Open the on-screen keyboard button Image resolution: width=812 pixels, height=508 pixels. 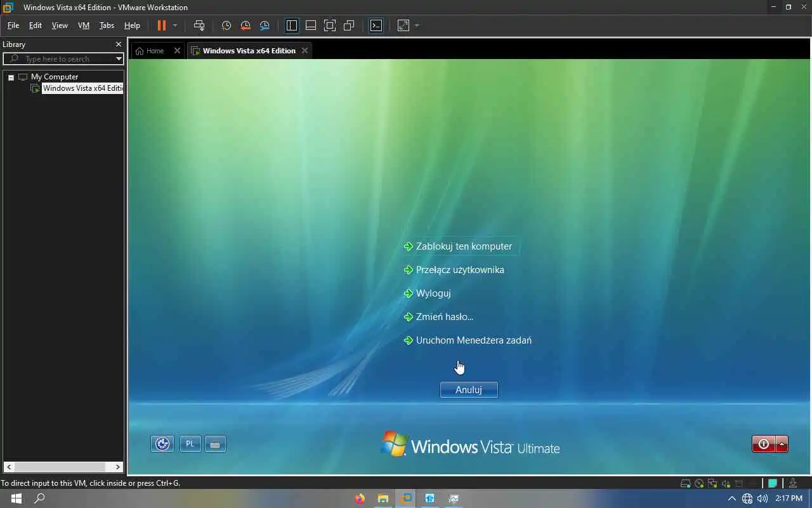click(x=215, y=444)
